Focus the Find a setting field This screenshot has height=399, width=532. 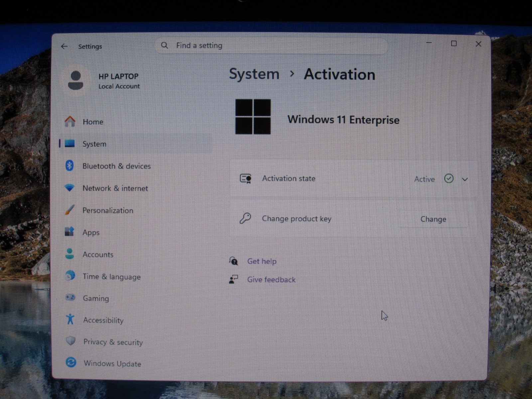coord(272,46)
